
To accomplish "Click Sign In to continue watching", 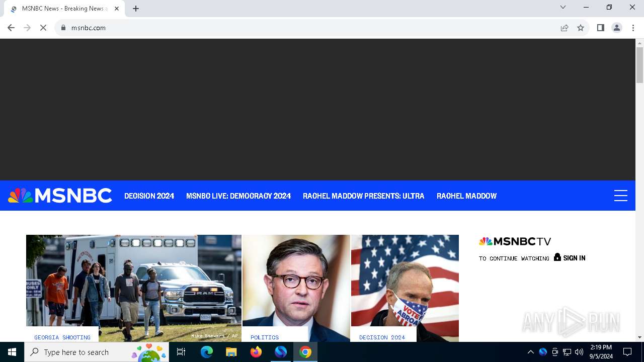I will tap(574, 258).
